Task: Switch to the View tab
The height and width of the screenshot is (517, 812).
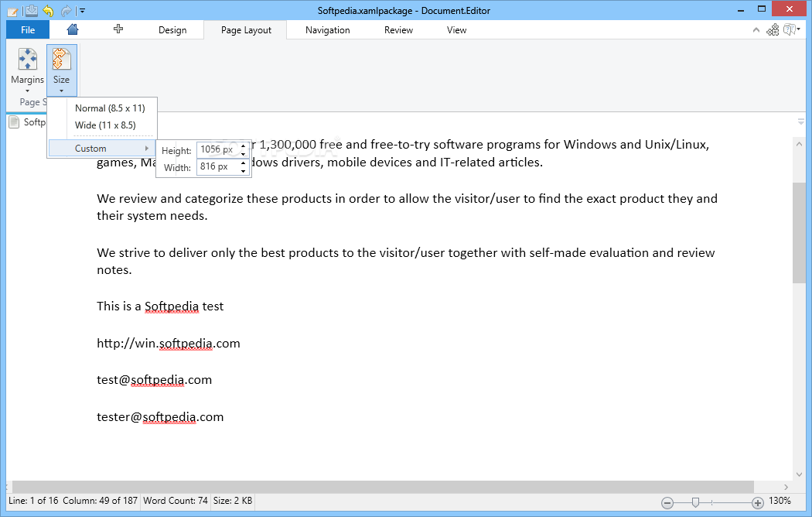Action: coord(456,30)
